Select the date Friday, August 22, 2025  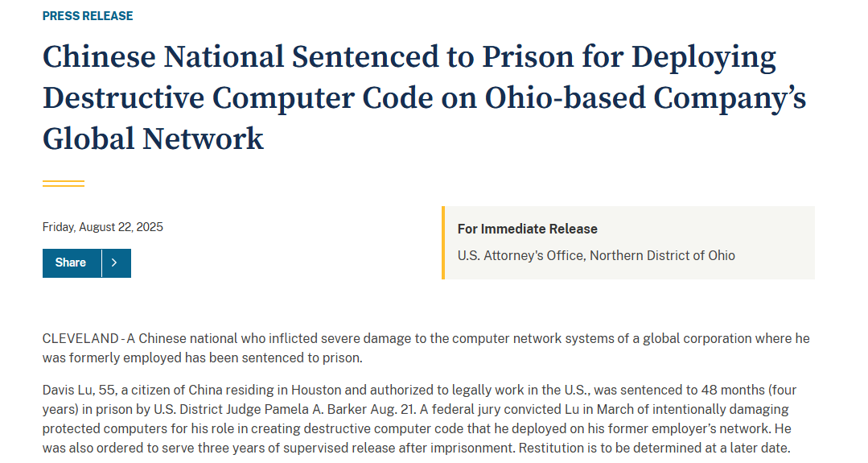pos(103,227)
